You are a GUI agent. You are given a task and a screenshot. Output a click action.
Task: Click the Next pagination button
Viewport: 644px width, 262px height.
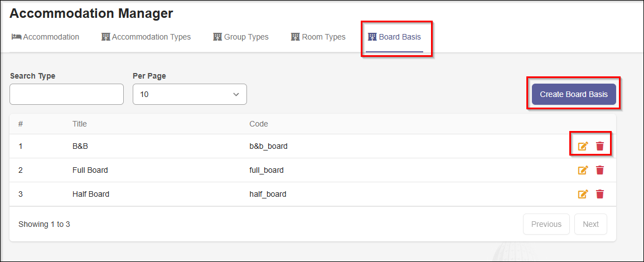coord(590,224)
